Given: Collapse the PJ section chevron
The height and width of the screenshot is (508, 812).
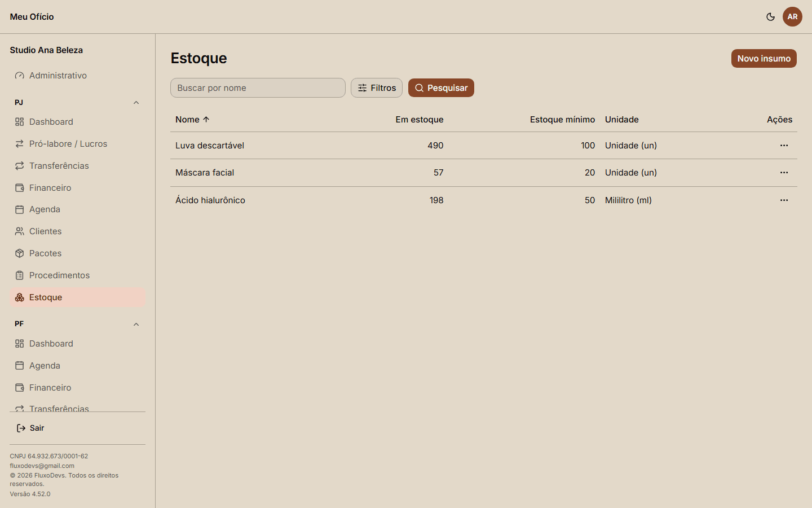Looking at the screenshot, I should 136,103.
